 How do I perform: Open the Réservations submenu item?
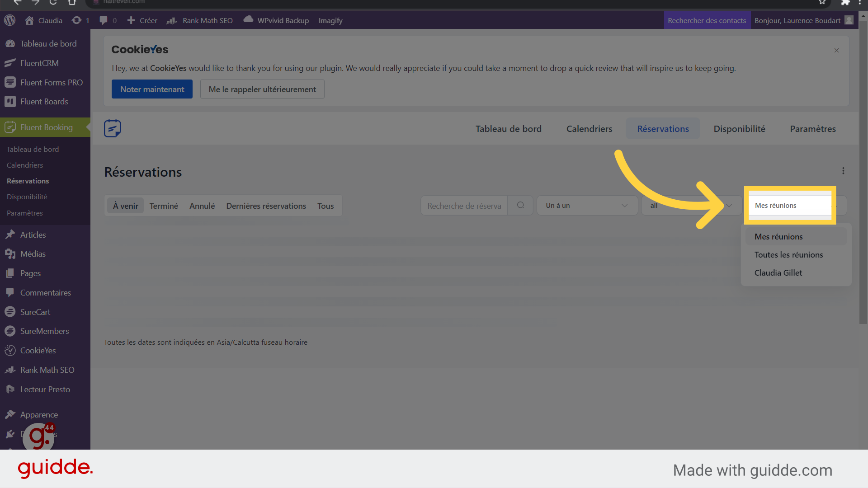coord(28,181)
